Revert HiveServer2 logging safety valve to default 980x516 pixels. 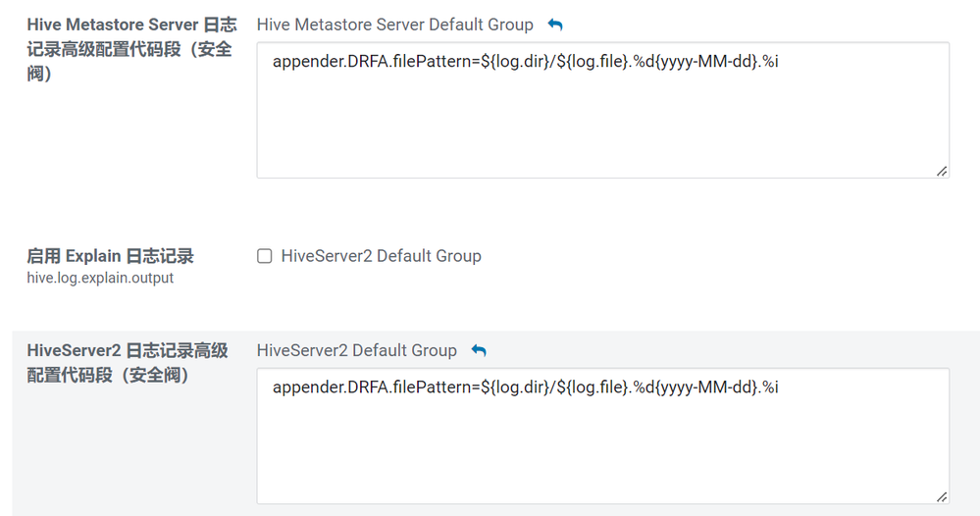479,350
